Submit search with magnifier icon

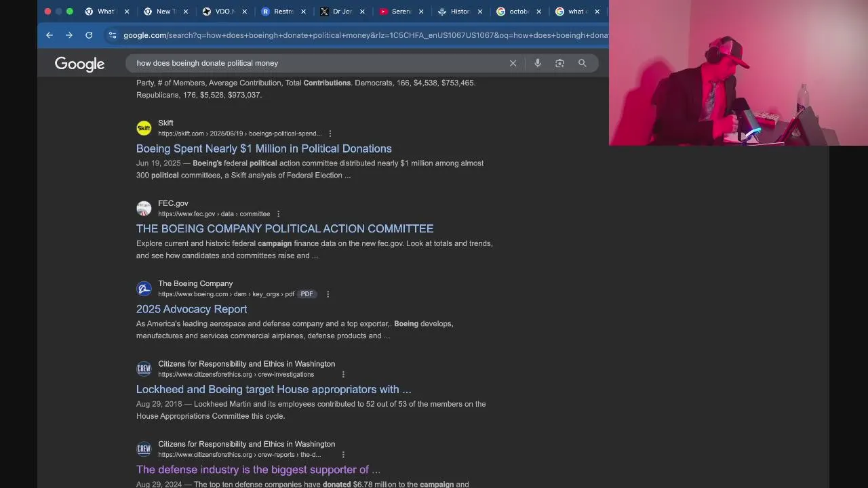pos(582,63)
